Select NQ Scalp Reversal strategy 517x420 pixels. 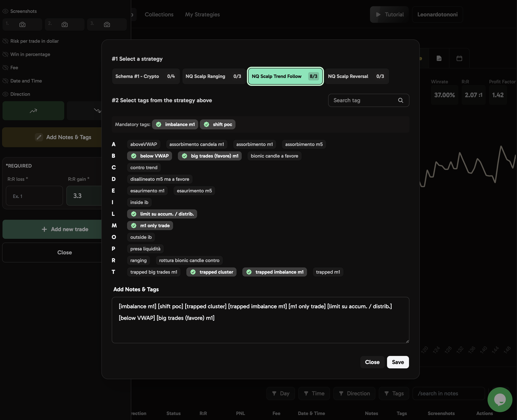(x=357, y=76)
